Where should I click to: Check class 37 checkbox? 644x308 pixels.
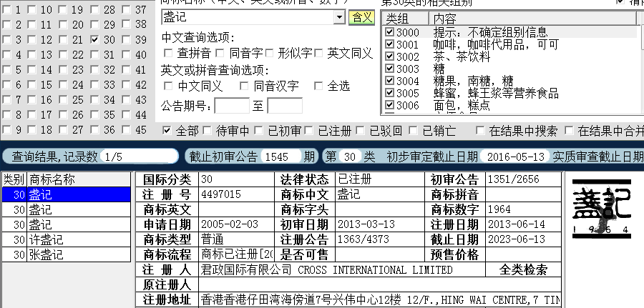[x=126, y=10]
